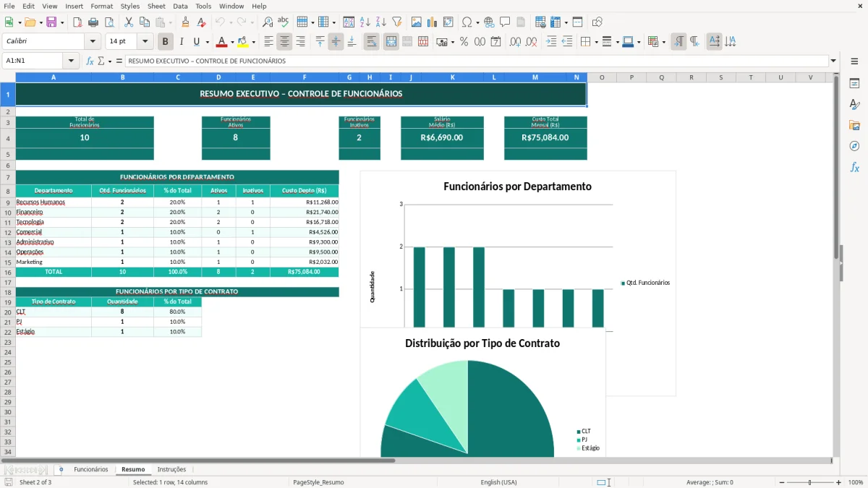Toggle Merge and Center Cells
Image resolution: width=868 pixels, height=488 pixels.
391,42
